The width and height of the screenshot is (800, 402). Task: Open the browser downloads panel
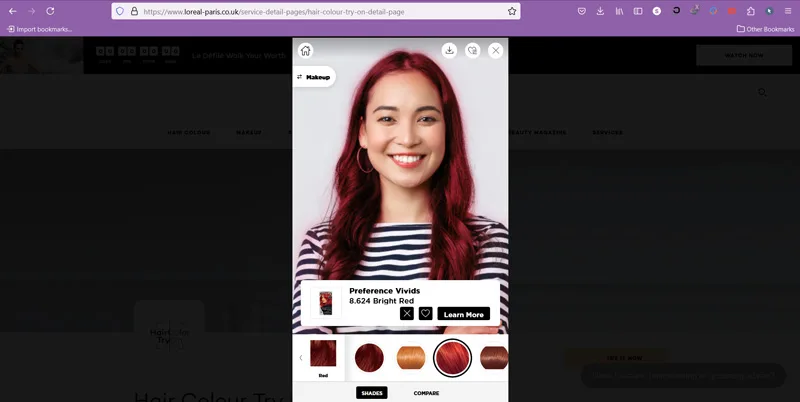click(x=600, y=11)
